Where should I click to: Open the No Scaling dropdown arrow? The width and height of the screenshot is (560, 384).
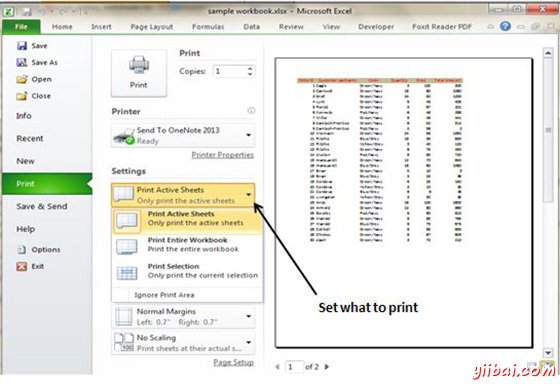(249, 342)
